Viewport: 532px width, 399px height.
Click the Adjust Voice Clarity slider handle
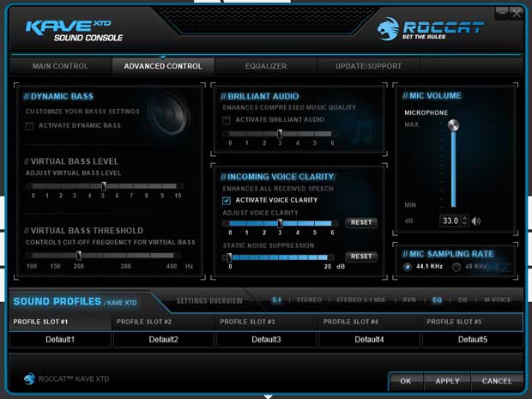point(280,223)
